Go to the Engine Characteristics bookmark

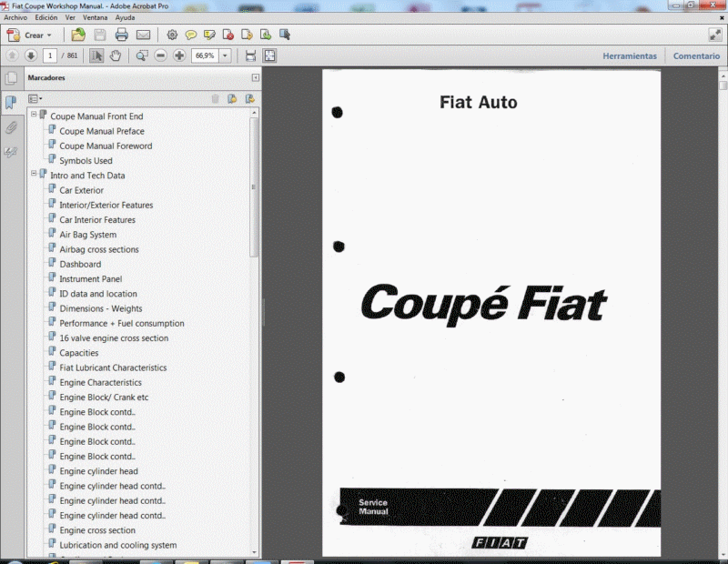tap(100, 383)
